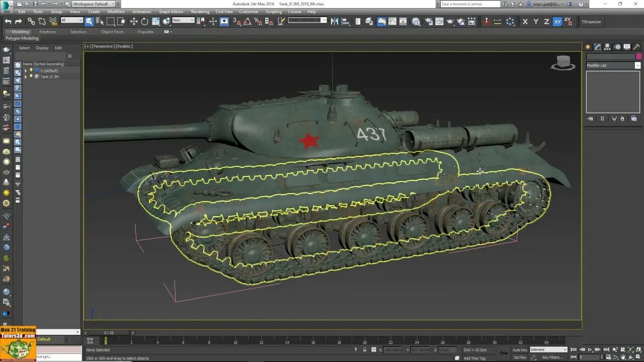Open Render Setup teapot icon
The height and width of the screenshot is (362, 644).
pos(429,22)
